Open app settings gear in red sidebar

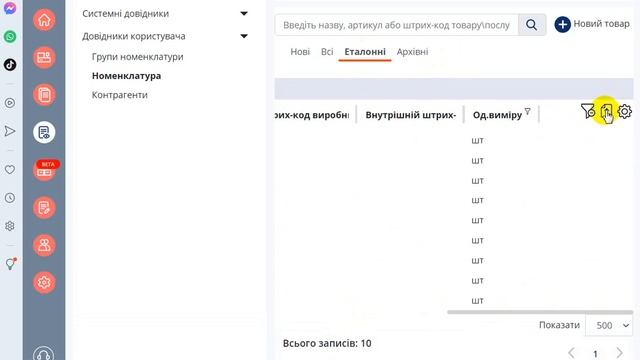click(x=44, y=282)
